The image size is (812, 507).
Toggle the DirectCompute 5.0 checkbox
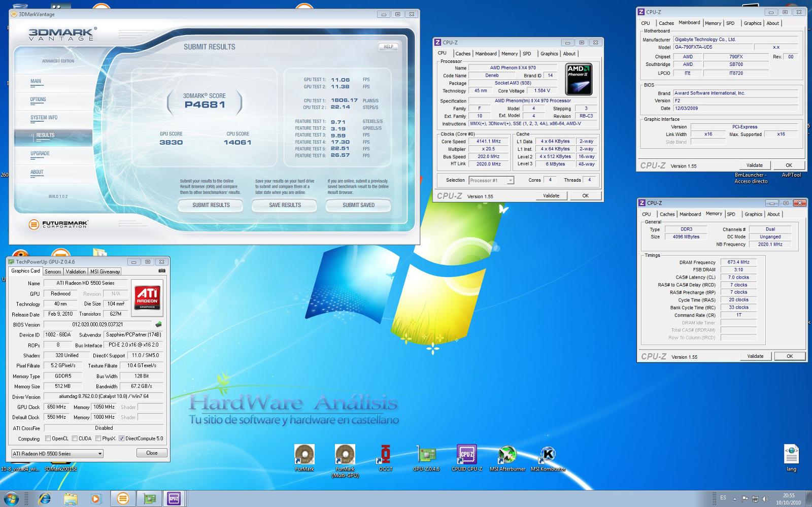121,438
